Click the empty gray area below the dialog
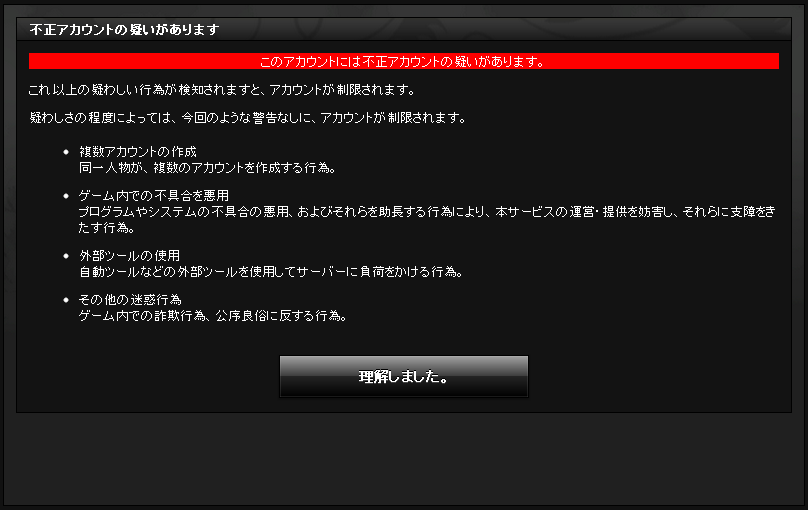The image size is (808, 510). click(x=403, y=458)
